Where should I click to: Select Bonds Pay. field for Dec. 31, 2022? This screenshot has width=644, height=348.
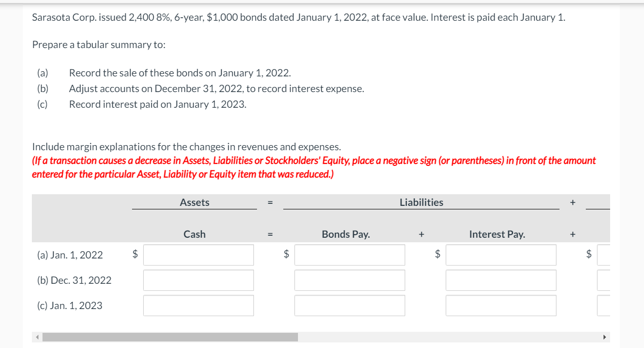[x=350, y=280]
